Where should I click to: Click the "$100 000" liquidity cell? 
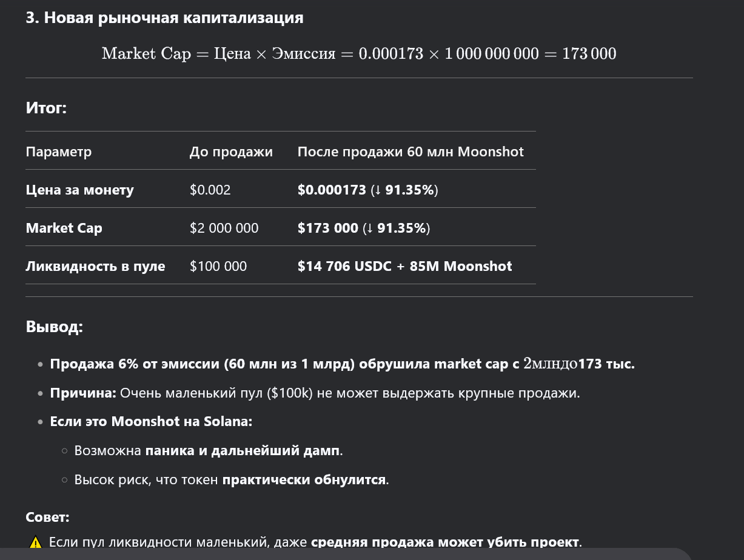tap(218, 266)
